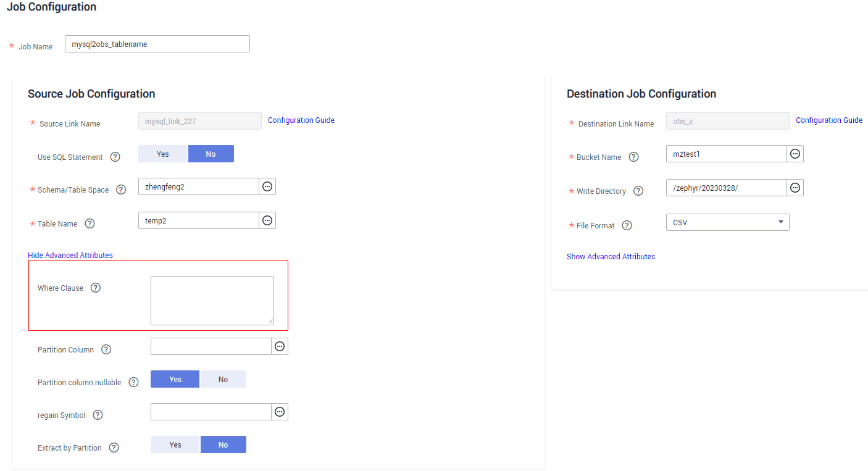Set Partition column nullable to No
The width and height of the screenshot is (868, 471).
(223, 379)
